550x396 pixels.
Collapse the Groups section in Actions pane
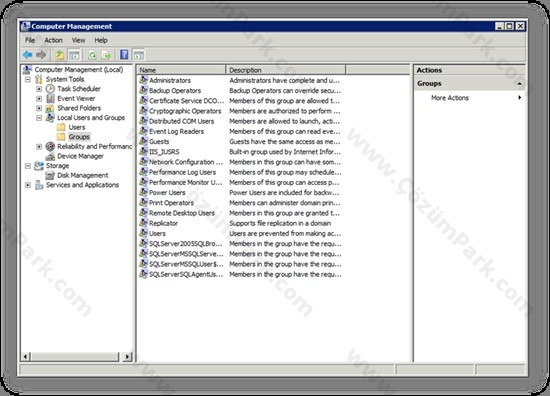(x=519, y=83)
